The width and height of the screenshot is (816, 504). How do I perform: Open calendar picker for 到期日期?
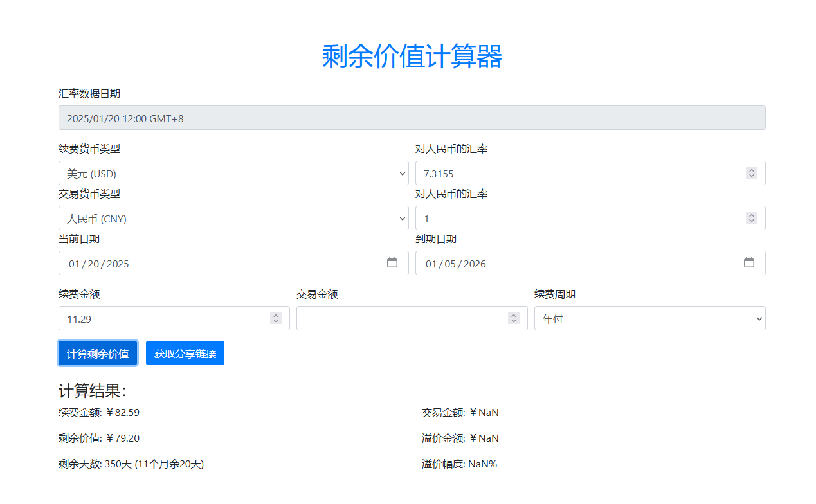tap(749, 262)
